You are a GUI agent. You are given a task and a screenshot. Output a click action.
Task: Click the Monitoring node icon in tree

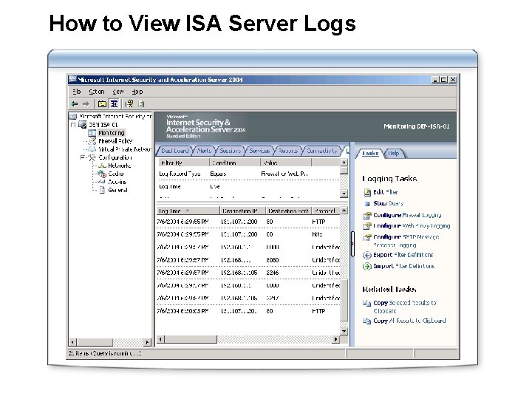92,133
